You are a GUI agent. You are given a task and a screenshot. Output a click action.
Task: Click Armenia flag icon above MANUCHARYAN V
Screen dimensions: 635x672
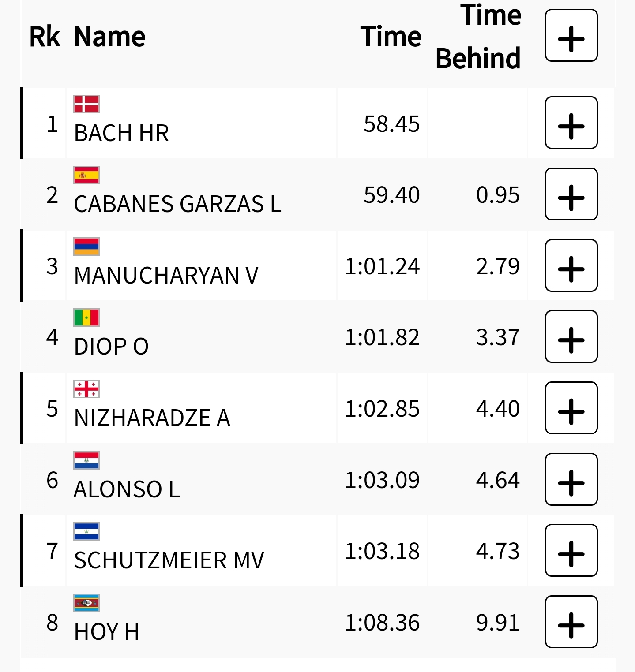tap(86, 246)
